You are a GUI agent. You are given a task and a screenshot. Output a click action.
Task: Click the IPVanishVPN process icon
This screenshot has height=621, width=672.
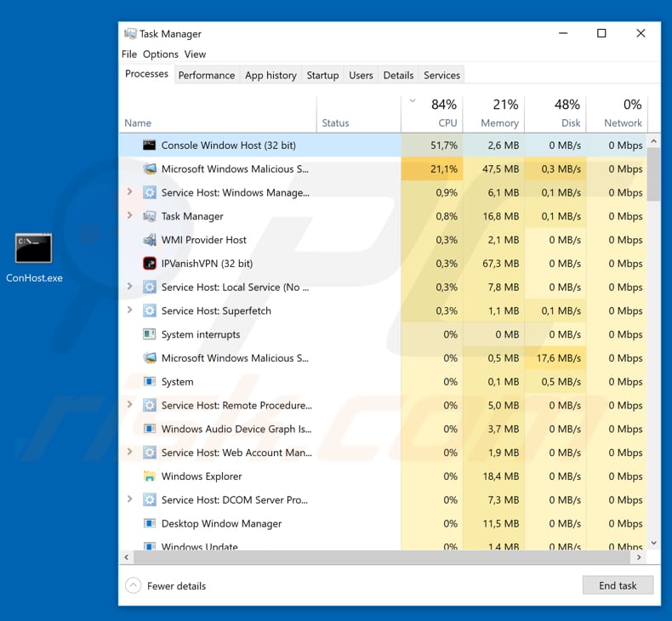click(x=149, y=263)
